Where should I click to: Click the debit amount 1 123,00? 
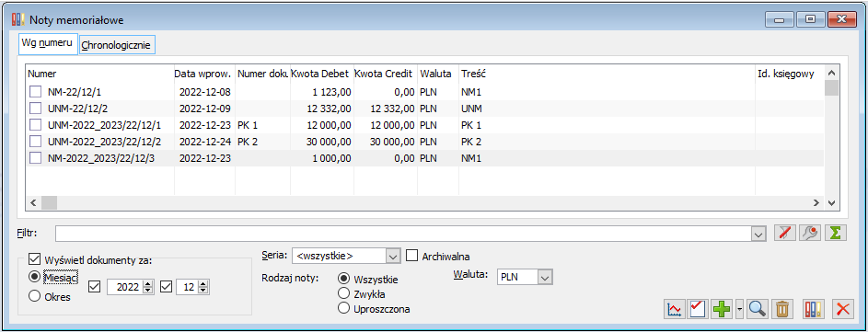(x=331, y=92)
